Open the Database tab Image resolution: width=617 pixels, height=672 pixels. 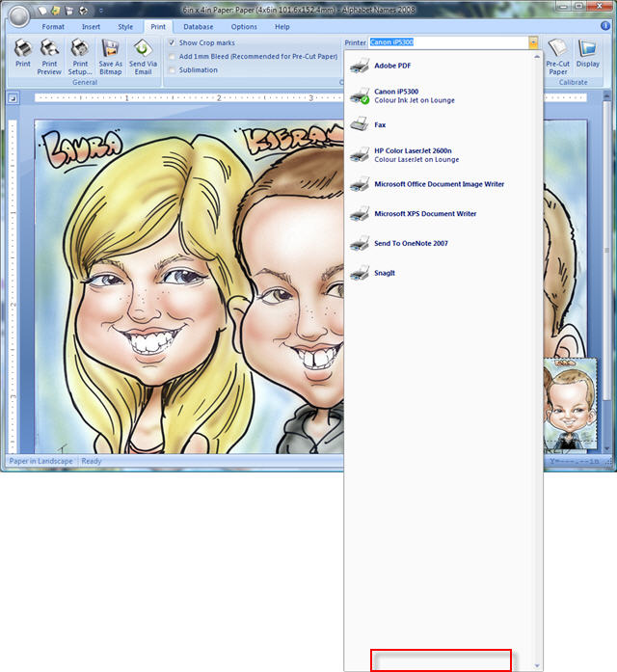click(199, 27)
